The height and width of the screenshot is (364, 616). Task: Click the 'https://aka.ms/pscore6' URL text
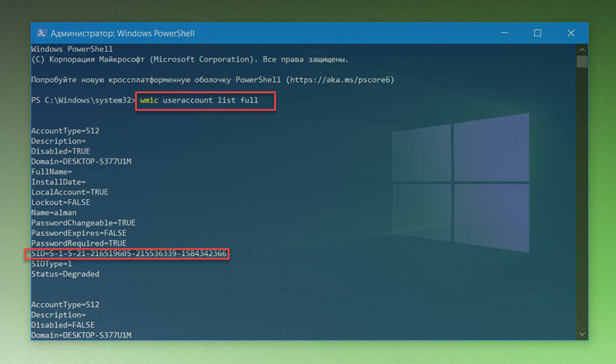pos(339,80)
